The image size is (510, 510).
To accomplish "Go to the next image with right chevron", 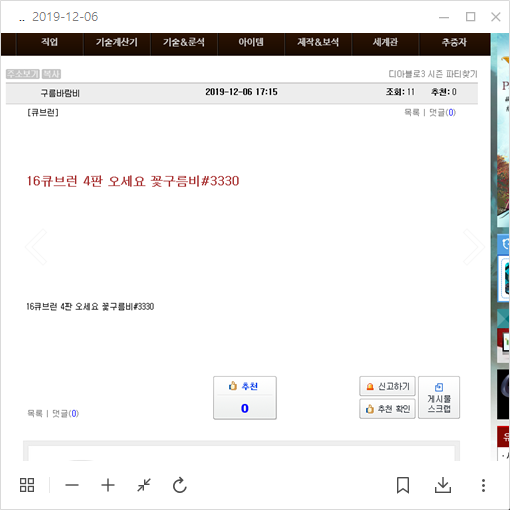I will (474, 247).
